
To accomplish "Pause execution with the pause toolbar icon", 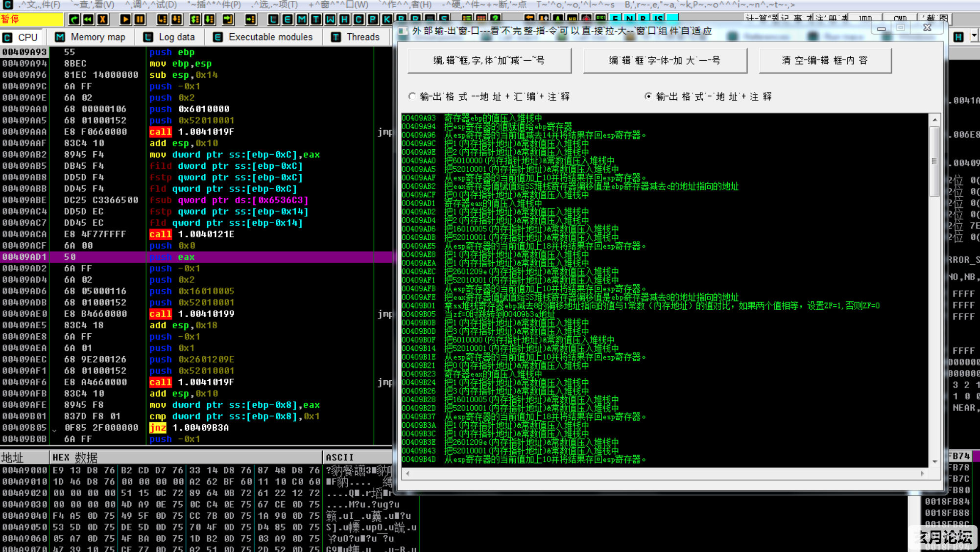I will click(140, 20).
